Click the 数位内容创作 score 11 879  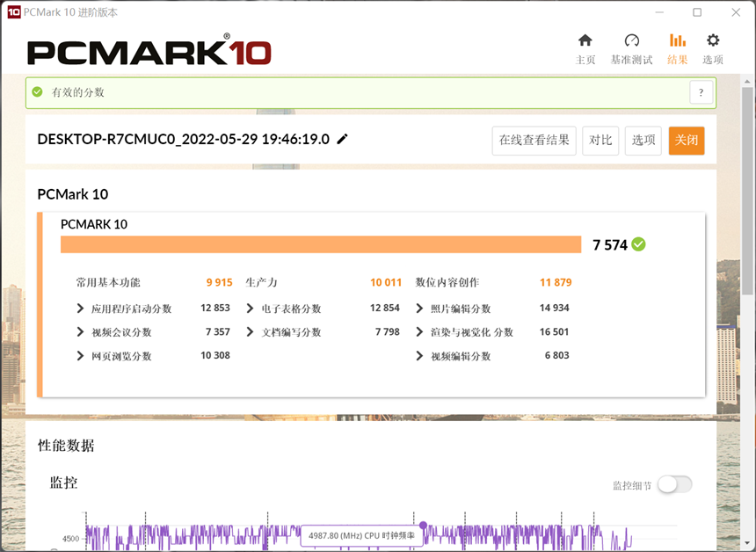(x=556, y=282)
